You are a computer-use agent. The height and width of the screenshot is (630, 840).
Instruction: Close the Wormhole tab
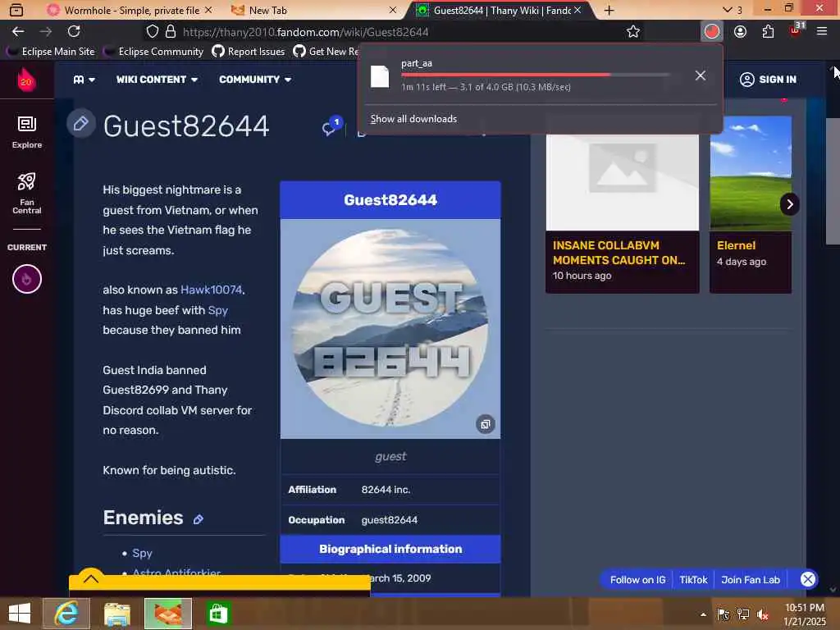click(x=208, y=10)
